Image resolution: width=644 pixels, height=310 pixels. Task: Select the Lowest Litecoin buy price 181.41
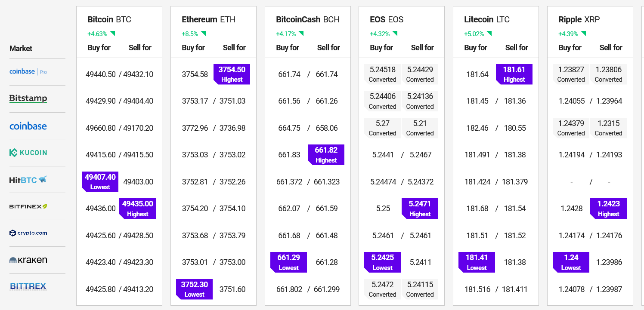[477, 262]
